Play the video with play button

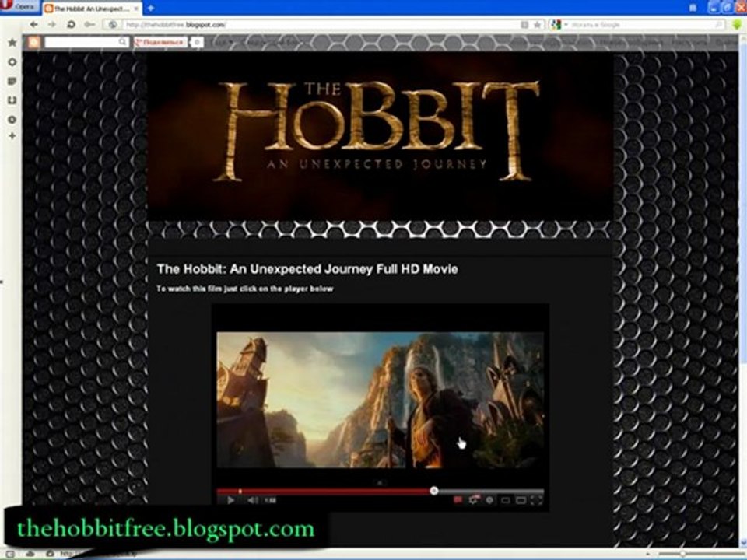click(x=230, y=500)
